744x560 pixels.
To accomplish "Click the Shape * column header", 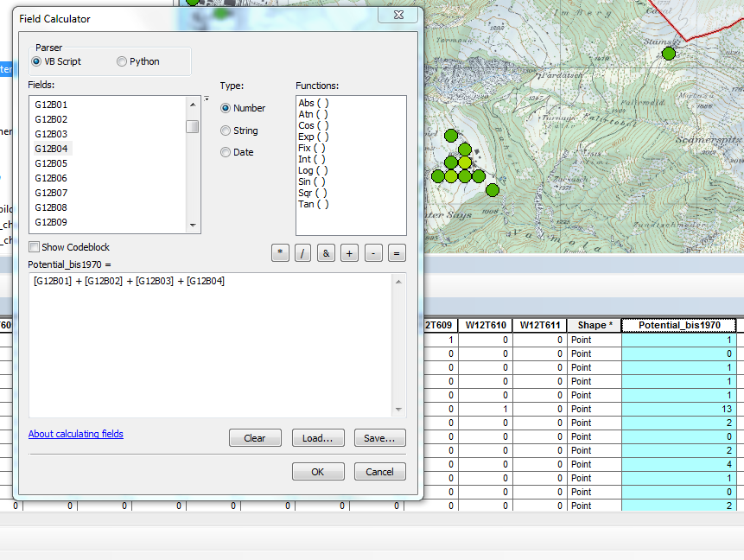I will point(593,325).
